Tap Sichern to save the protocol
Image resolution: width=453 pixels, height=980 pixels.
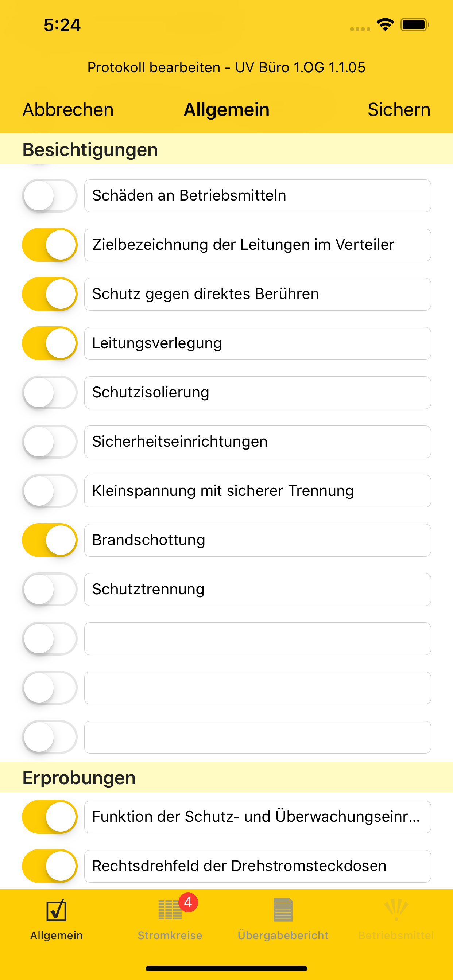399,110
